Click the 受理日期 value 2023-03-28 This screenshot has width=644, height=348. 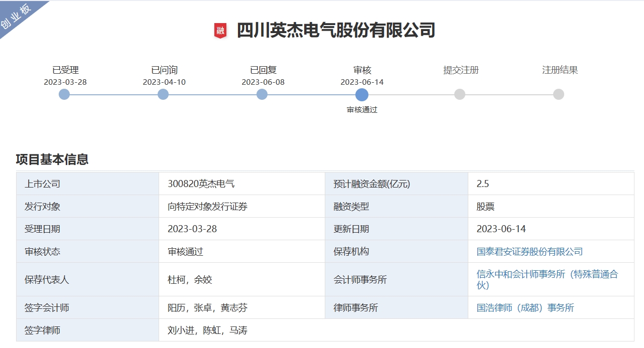[x=192, y=229]
